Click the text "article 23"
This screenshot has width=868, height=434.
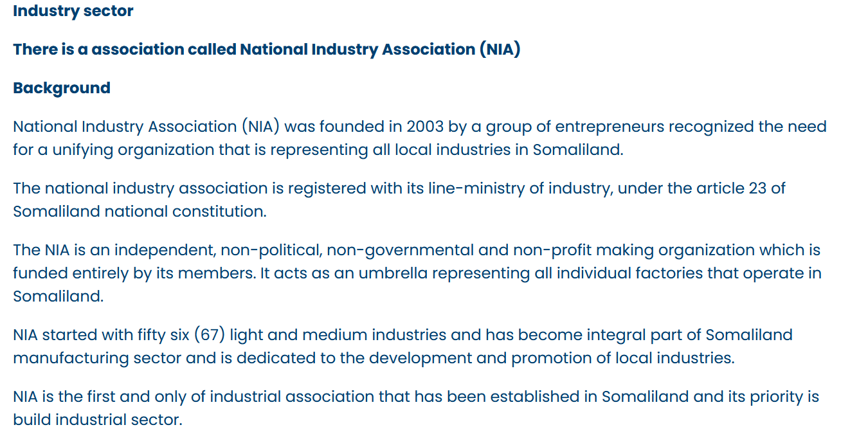coord(748,188)
